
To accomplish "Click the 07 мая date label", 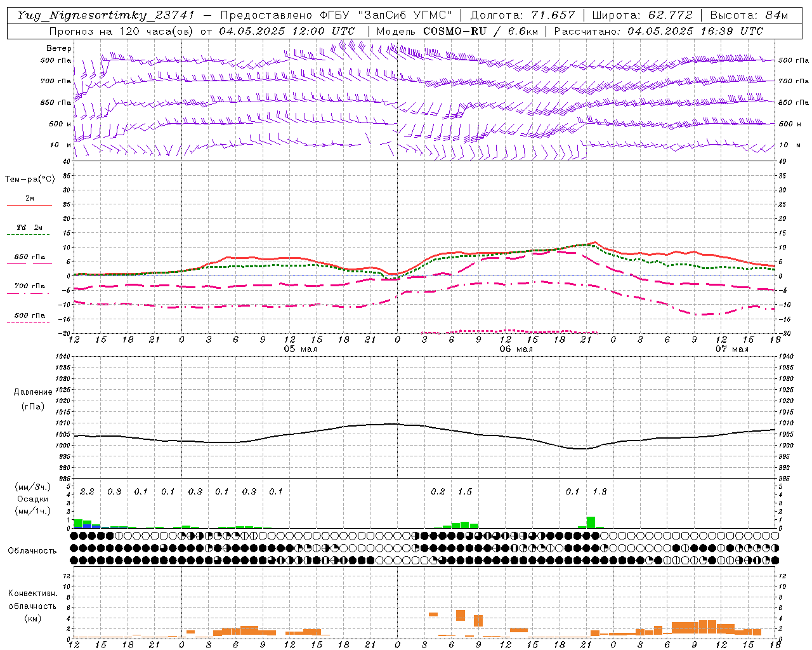I will [731, 349].
